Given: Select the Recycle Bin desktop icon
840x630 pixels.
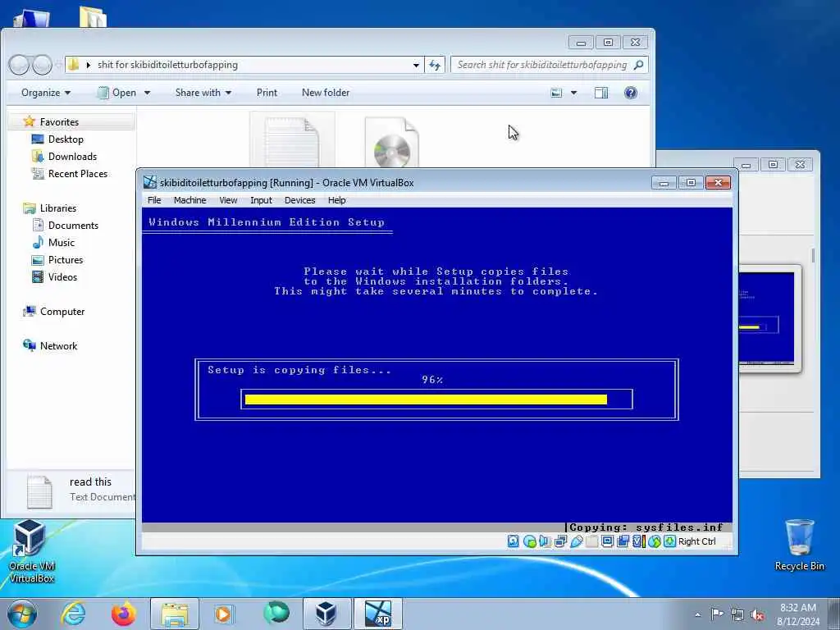Looking at the screenshot, I should click(799, 546).
